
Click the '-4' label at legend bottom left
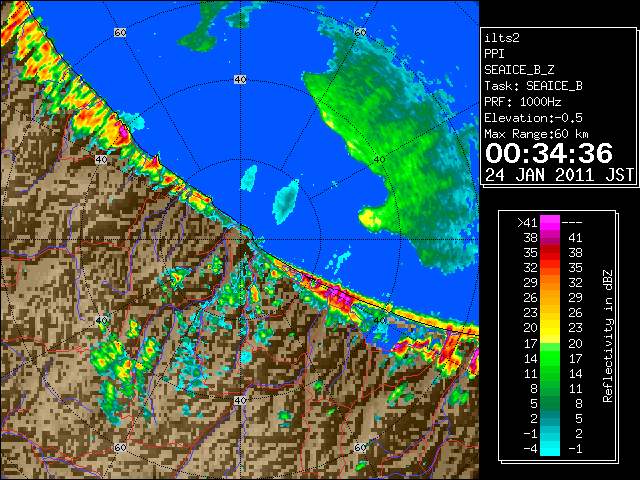(x=530, y=449)
